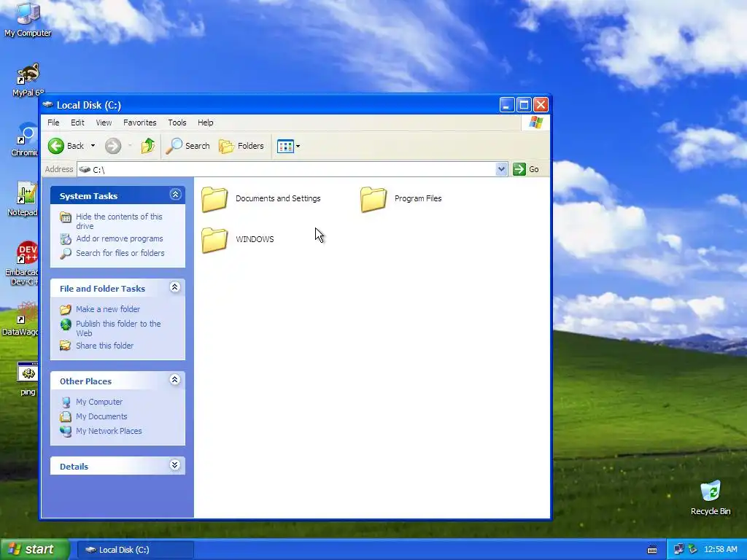Click Make a new folder link
747x560 pixels.
[x=108, y=309]
